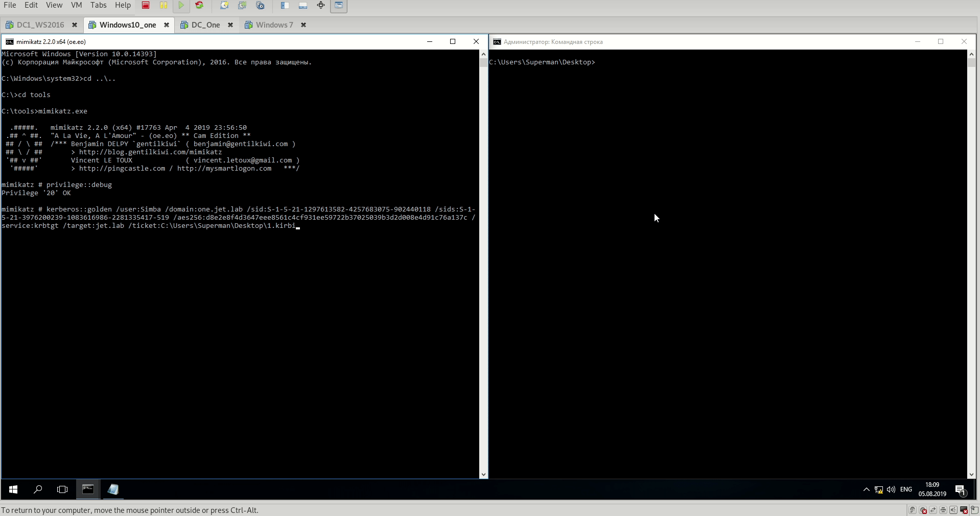Close the Windows10_one tab

pyautogui.click(x=167, y=25)
